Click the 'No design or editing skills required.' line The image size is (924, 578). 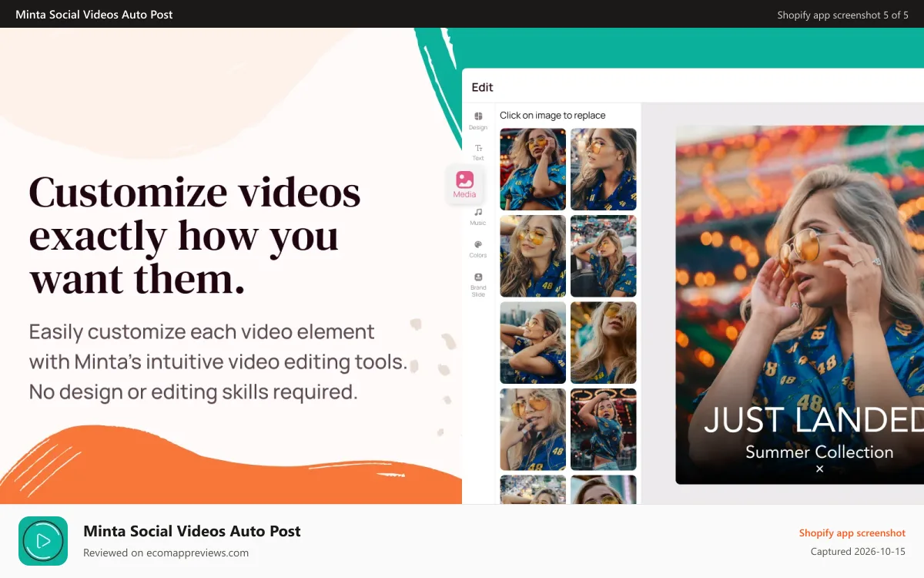(193, 392)
